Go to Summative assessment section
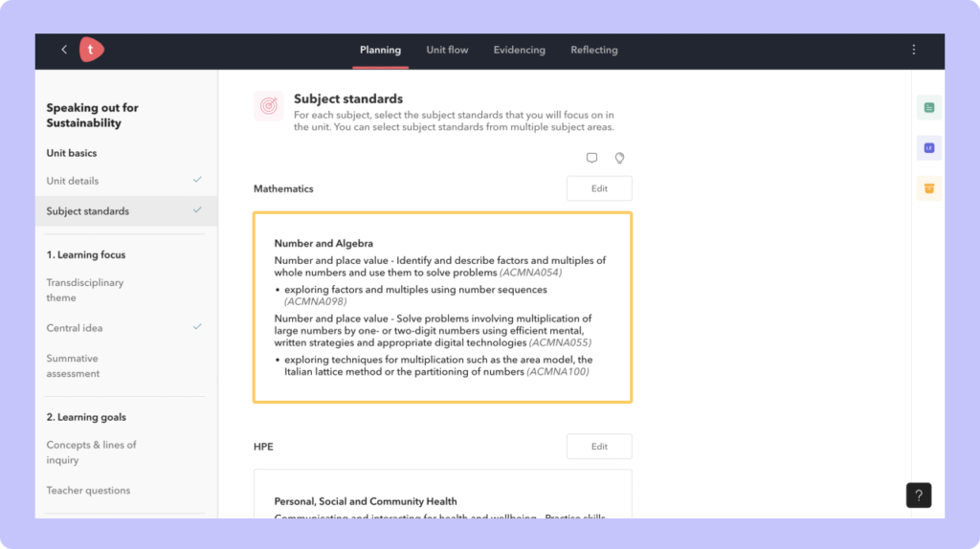Image resolution: width=980 pixels, height=549 pixels. click(73, 366)
